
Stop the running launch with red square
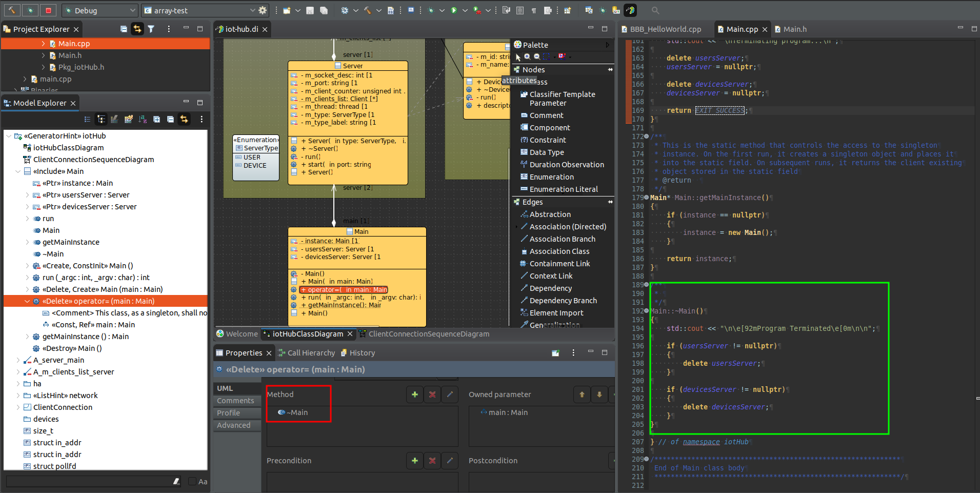point(48,10)
